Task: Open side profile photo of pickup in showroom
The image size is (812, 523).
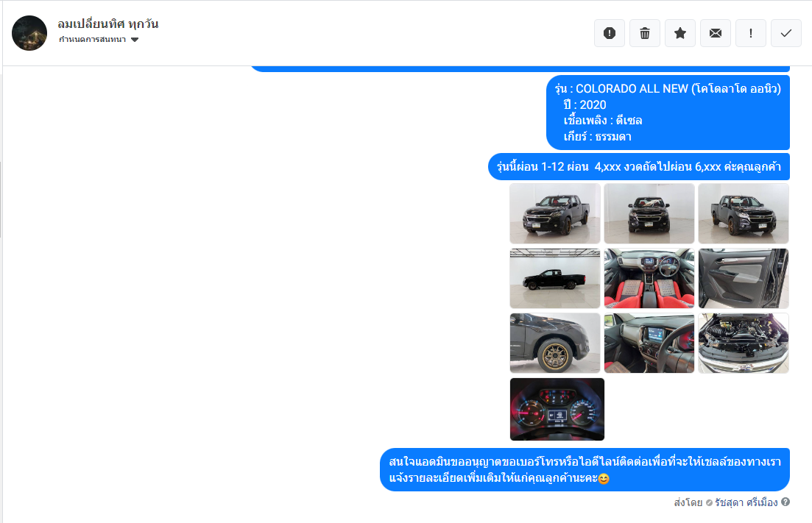Action: [555, 278]
